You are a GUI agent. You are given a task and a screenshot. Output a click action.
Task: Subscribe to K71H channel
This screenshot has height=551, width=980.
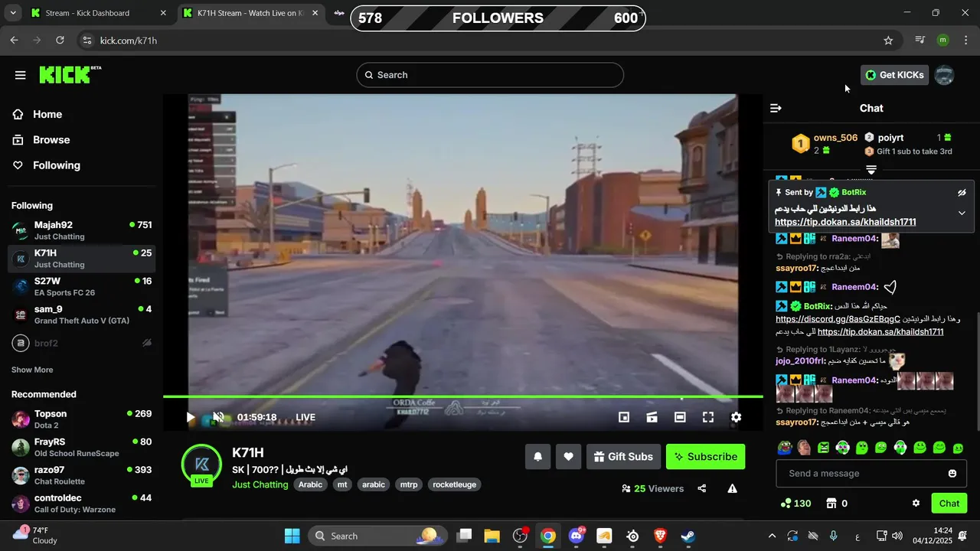(x=705, y=457)
